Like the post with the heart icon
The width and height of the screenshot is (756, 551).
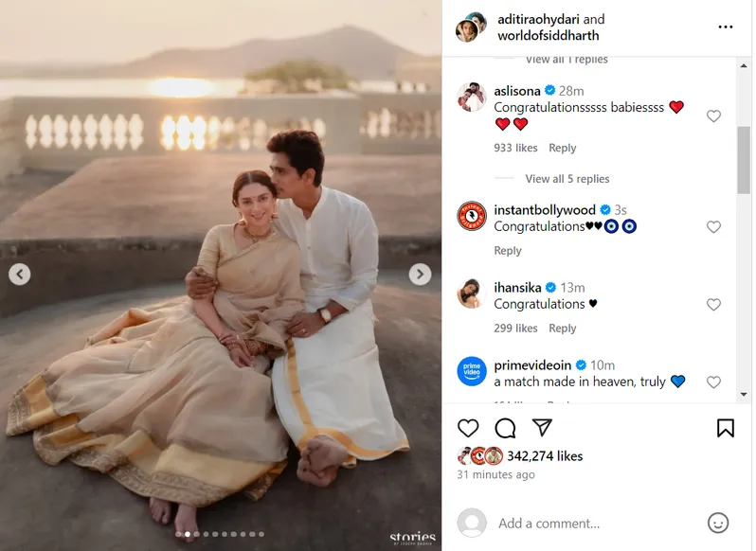[x=468, y=428]
